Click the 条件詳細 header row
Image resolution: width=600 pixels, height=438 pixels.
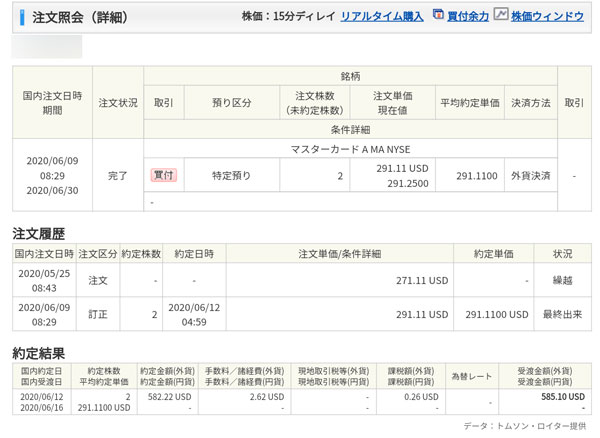(x=350, y=129)
